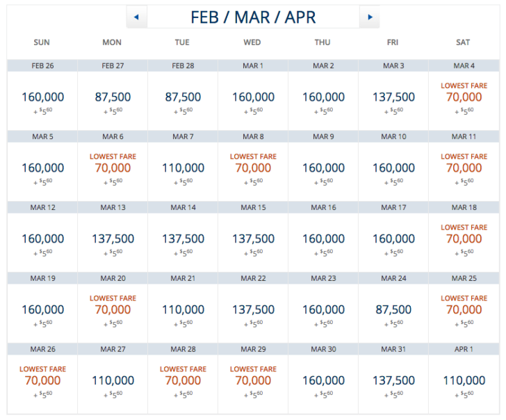Click the THU column header
The height and width of the screenshot is (420, 506).
323,42
